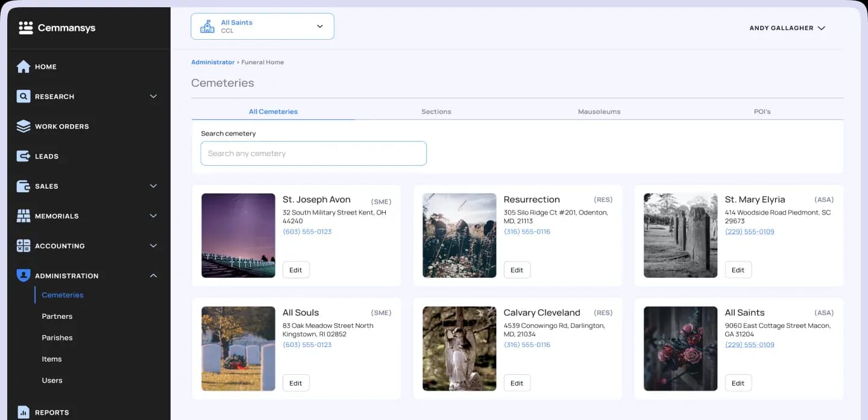This screenshot has width=868, height=420.
Task: Select the Research magnifier icon
Action: 24,96
